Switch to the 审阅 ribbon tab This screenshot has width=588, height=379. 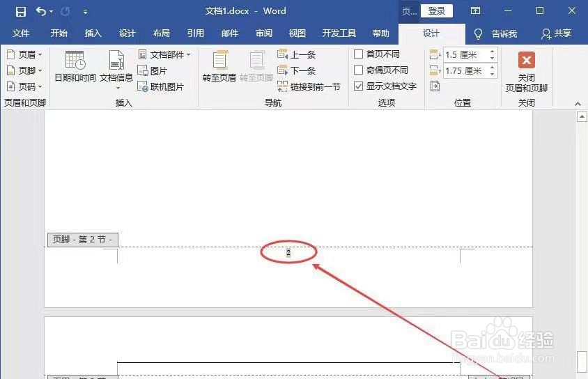(263, 33)
